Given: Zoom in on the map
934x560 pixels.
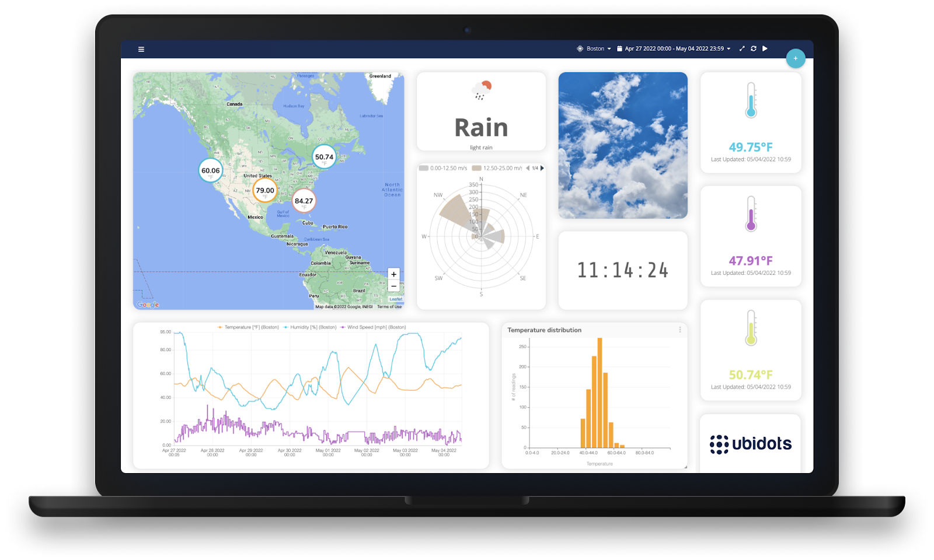Looking at the screenshot, I should (x=394, y=274).
